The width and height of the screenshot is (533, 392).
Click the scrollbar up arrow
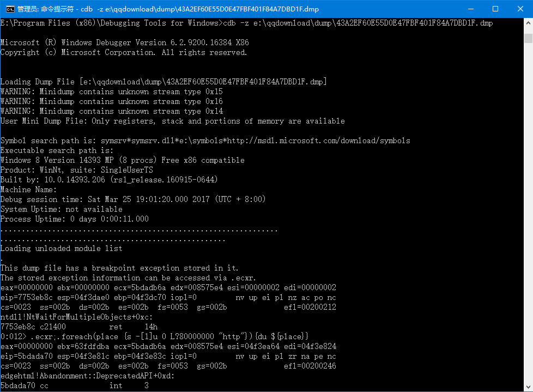(528, 23)
